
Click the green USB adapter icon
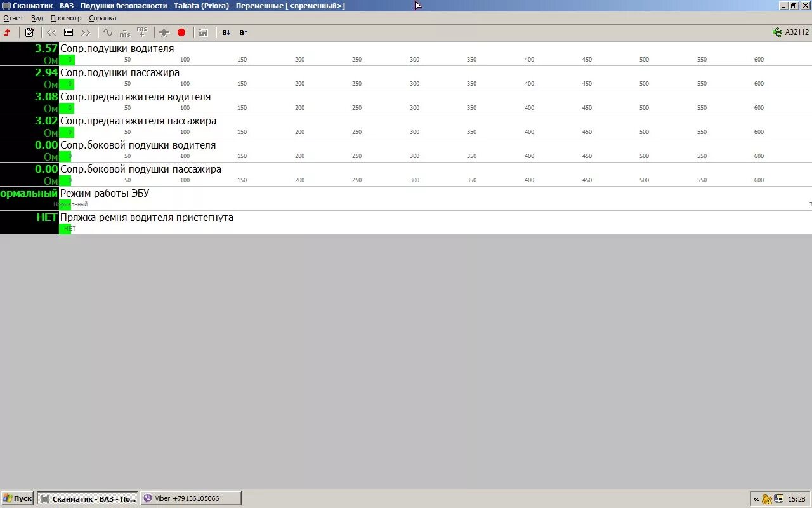(x=777, y=32)
